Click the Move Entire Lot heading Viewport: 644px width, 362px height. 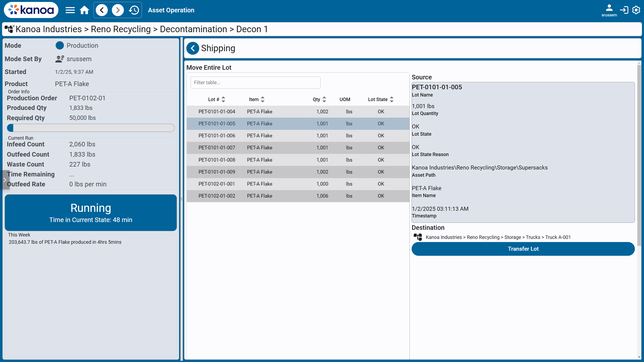pyautogui.click(x=209, y=68)
